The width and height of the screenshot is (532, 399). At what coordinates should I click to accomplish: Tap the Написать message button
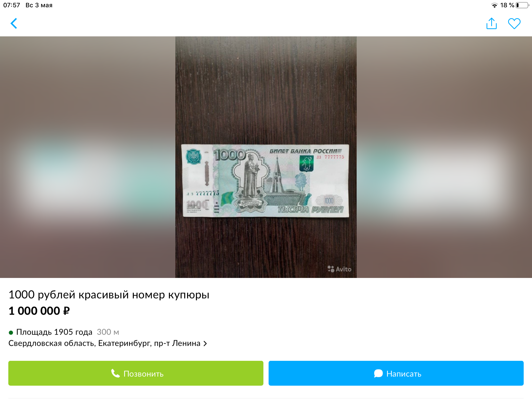[396, 373]
